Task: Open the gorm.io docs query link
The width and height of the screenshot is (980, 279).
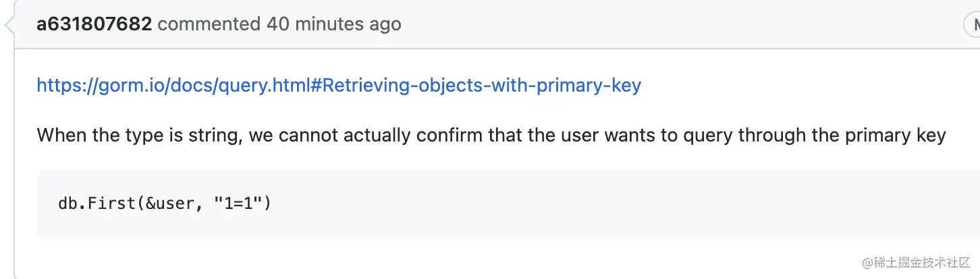Action: point(338,86)
